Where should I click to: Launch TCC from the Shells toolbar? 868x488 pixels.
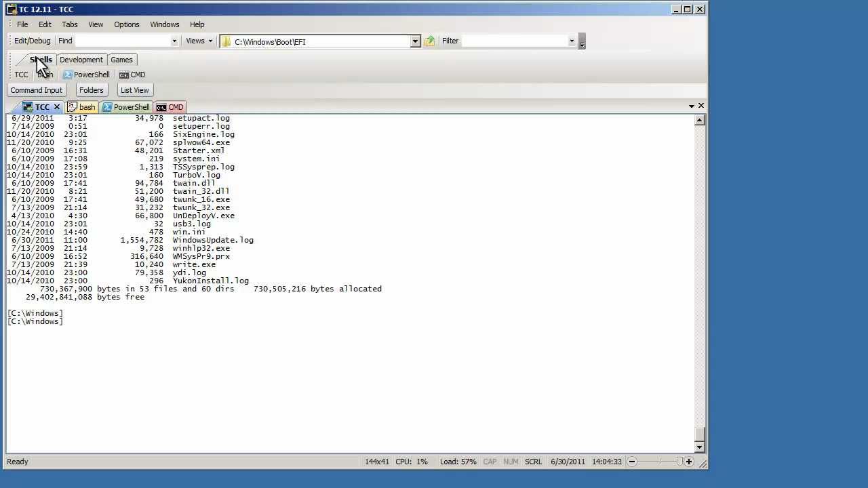tap(22, 75)
